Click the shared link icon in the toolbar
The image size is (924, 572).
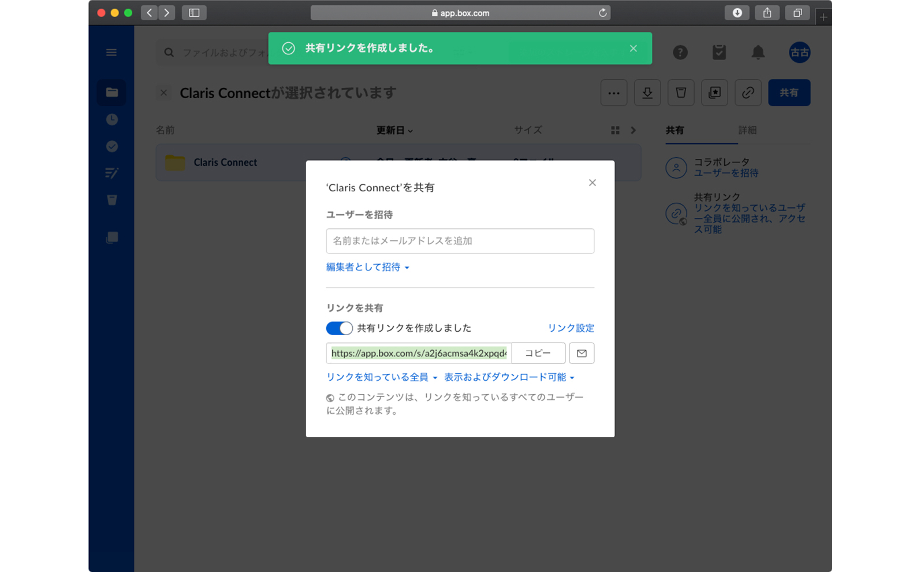pos(748,92)
